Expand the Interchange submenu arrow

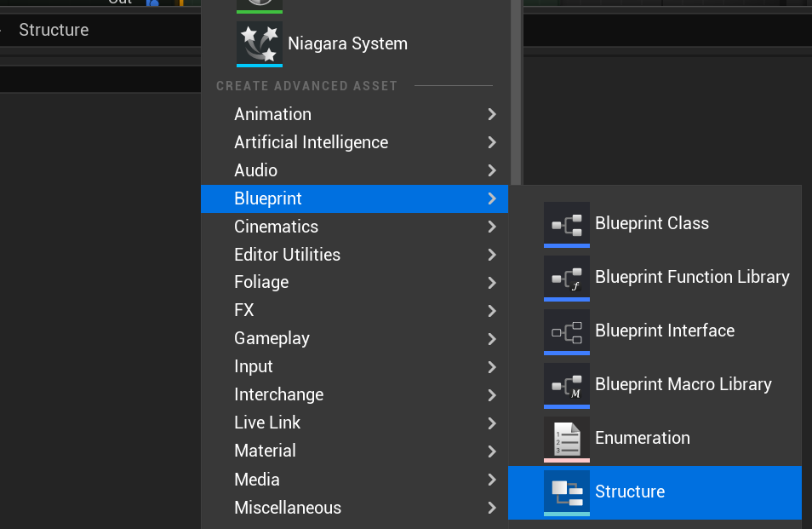(x=492, y=394)
